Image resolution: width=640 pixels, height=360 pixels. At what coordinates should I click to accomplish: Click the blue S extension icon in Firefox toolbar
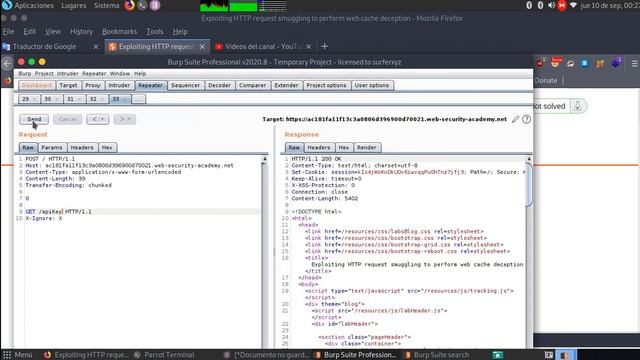[585, 63]
